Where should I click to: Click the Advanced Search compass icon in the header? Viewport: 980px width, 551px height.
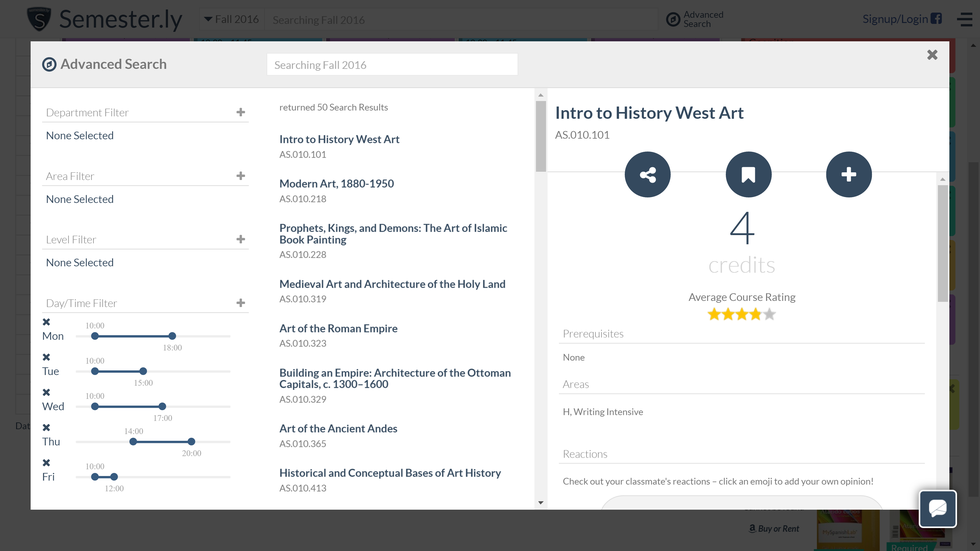click(x=673, y=19)
